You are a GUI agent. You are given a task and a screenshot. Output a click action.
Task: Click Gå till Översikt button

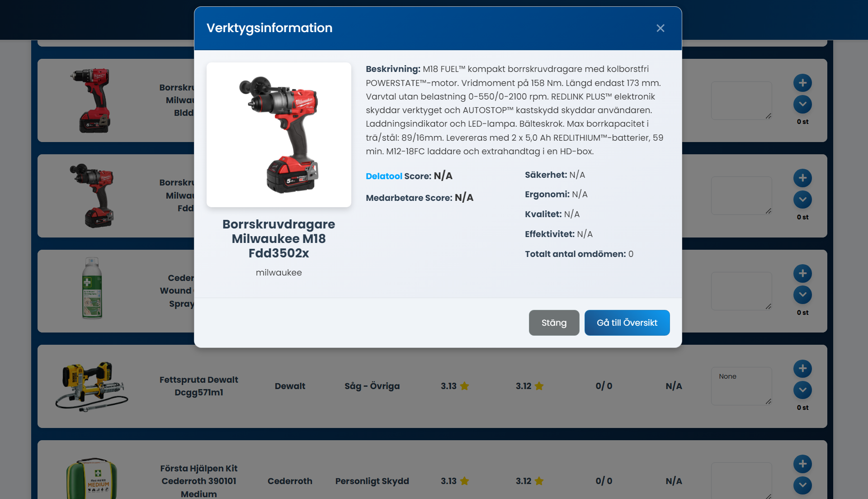(627, 323)
